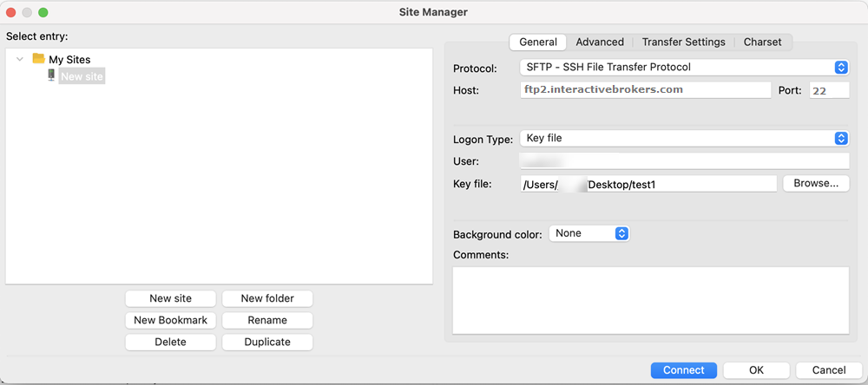Click the Delete button

pos(170,342)
